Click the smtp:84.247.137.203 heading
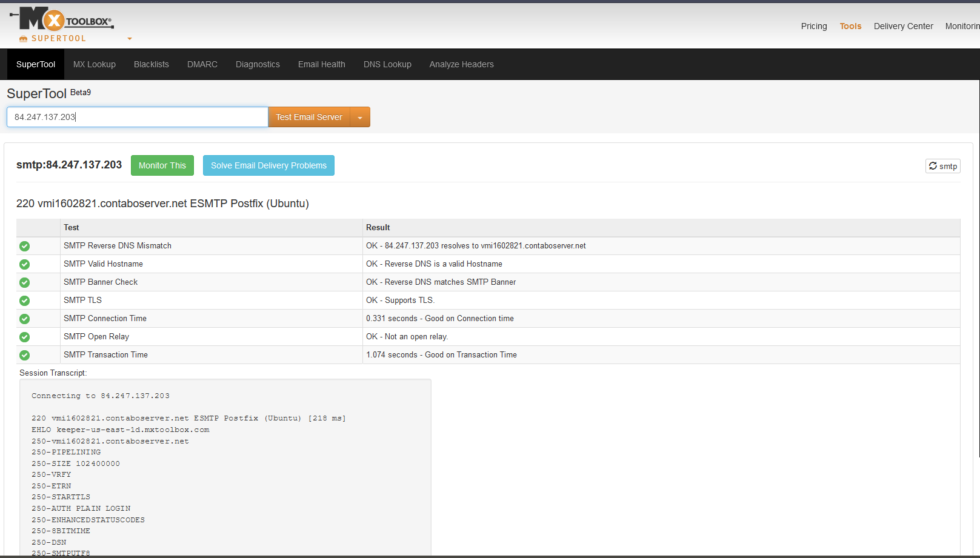Viewport: 980px width, 558px height. 69,165
